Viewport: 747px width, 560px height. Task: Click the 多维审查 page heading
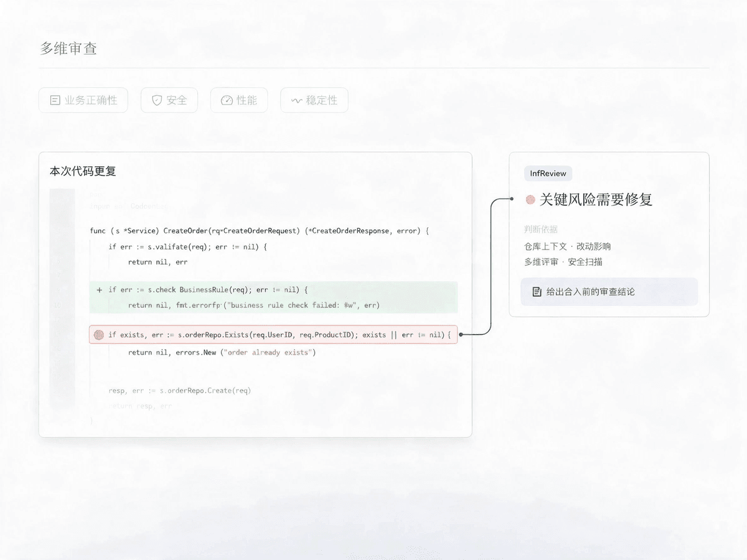tap(68, 49)
